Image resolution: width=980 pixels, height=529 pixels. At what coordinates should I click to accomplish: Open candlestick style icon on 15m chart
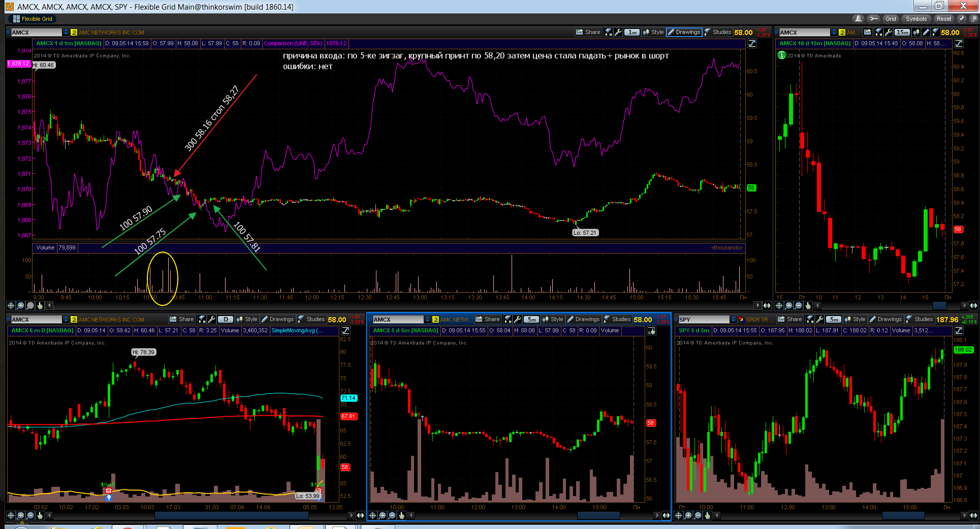pyautogui.click(x=916, y=32)
